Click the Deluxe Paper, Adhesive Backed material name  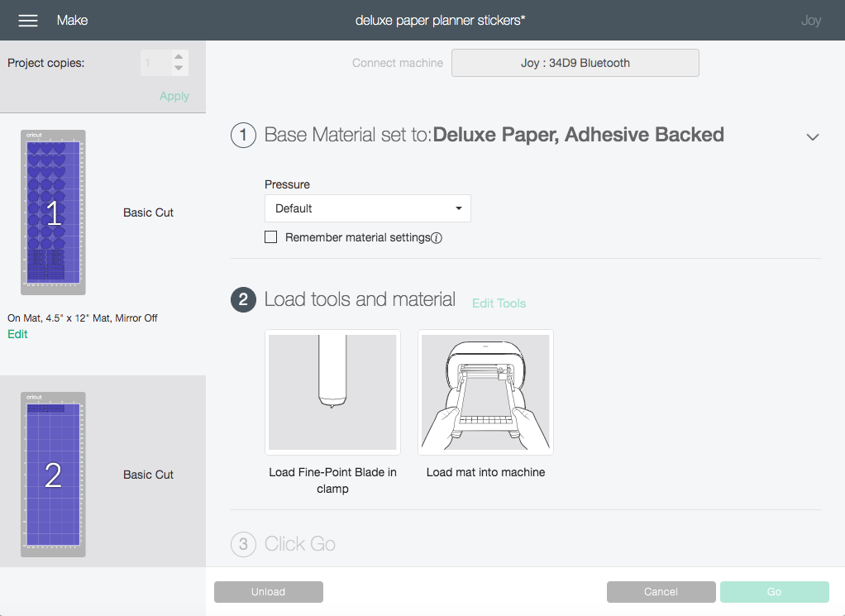[578, 135]
